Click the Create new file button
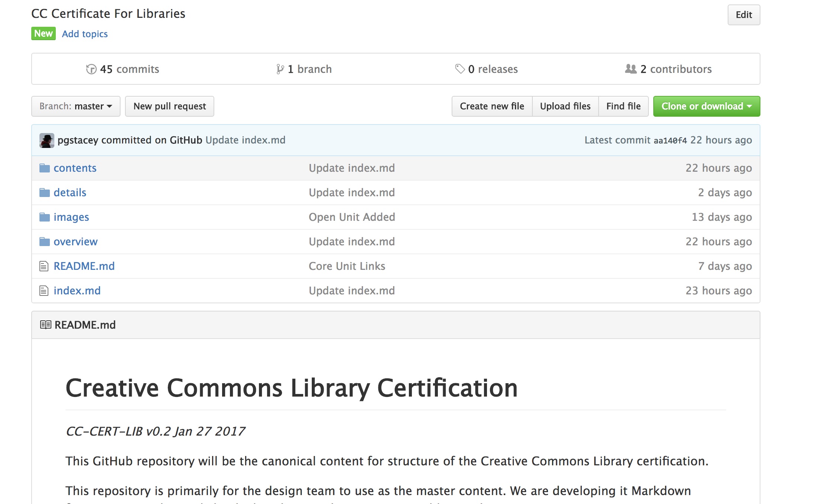814x504 pixels. coord(492,106)
